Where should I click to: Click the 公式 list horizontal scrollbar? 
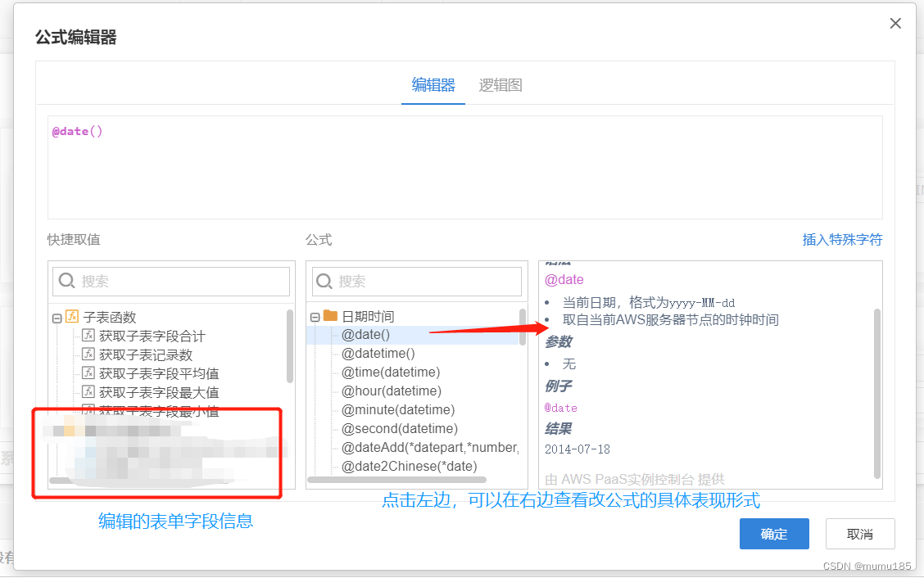click(397, 481)
